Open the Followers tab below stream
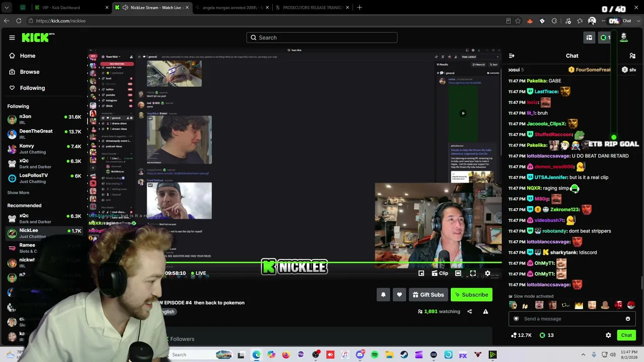Image resolution: width=644 pixels, height=362 pixels. (182, 339)
